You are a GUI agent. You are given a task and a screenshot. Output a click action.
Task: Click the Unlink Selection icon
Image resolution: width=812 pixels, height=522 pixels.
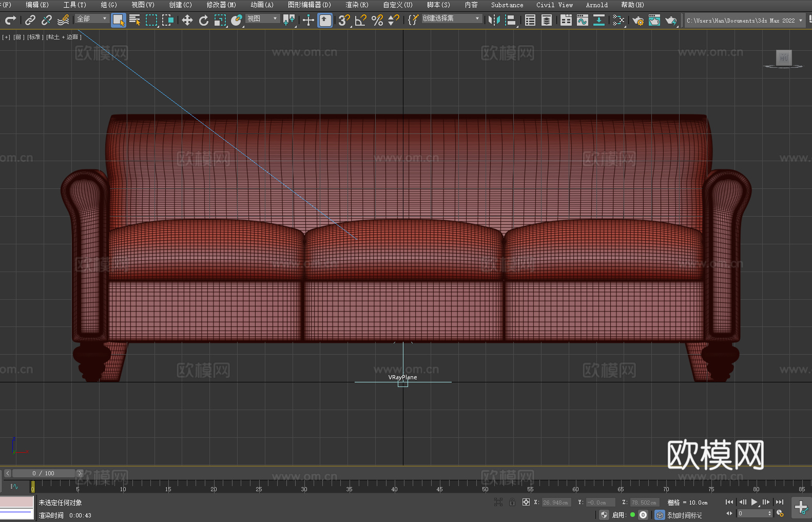point(47,20)
